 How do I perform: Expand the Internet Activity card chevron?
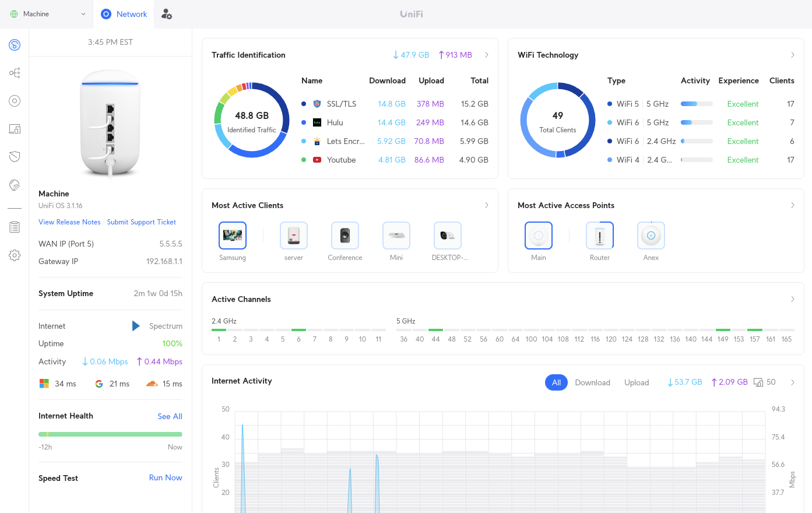pos(793,382)
